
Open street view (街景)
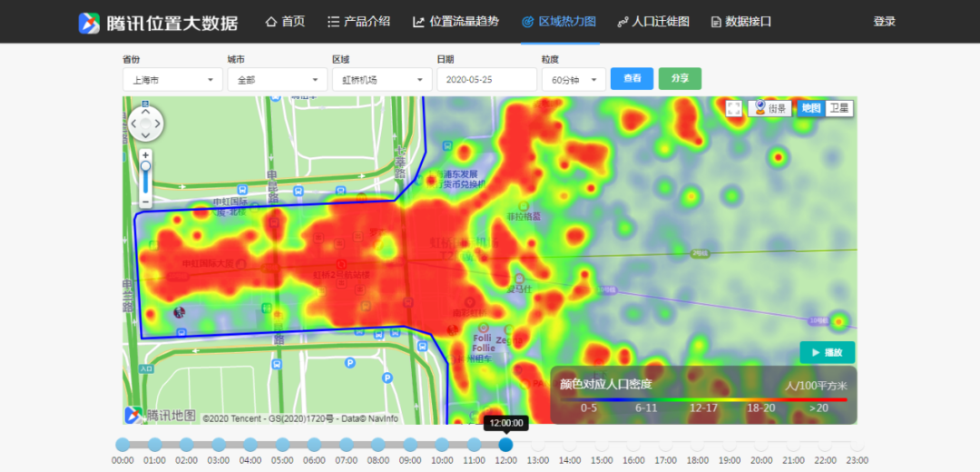770,108
